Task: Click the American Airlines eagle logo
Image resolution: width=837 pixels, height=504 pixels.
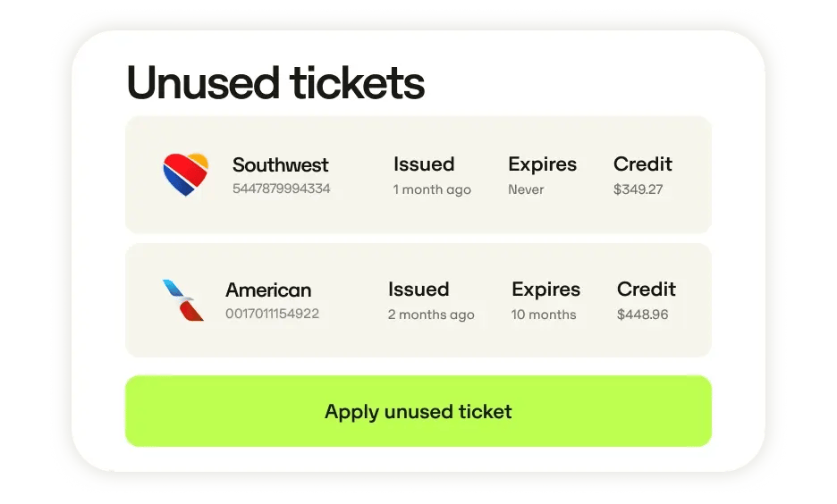Action: [x=183, y=300]
